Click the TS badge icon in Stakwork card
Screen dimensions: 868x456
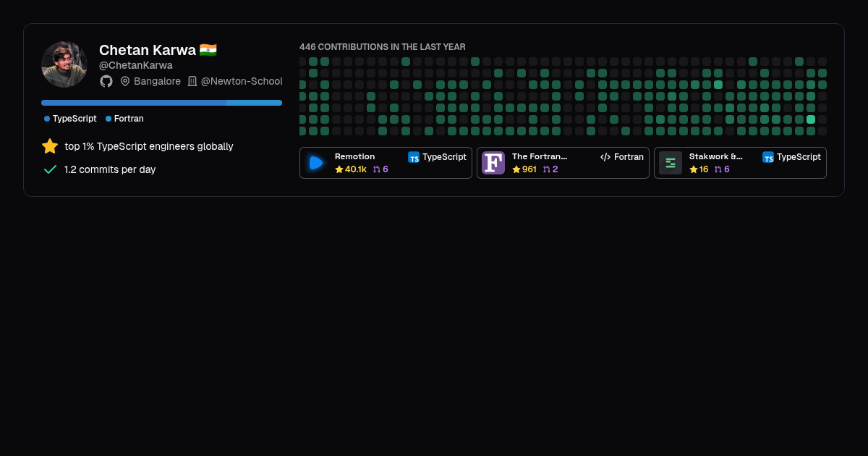coord(768,157)
